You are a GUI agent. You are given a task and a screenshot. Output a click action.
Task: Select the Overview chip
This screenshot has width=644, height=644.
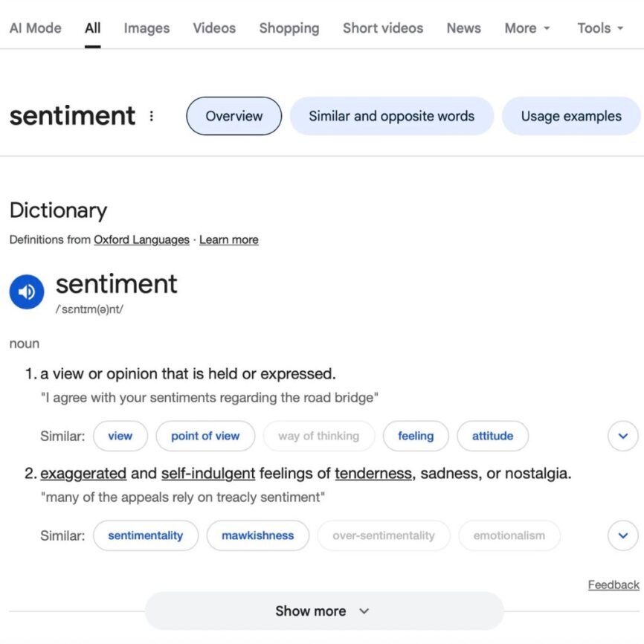(x=234, y=116)
